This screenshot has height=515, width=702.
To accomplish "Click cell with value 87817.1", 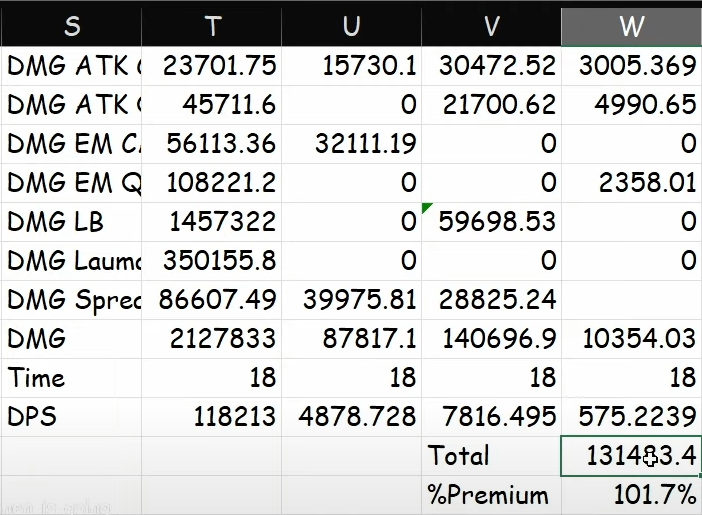I will (x=351, y=339).
